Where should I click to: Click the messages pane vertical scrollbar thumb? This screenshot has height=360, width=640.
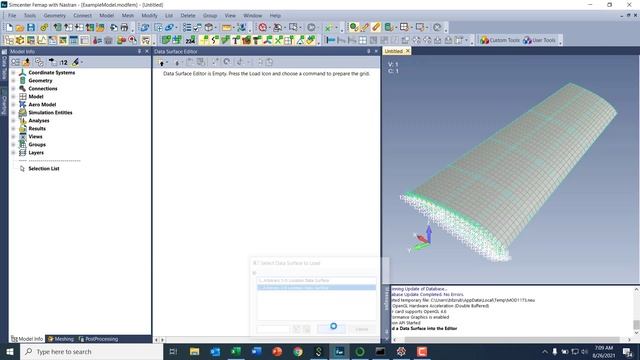(x=636, y=325)
